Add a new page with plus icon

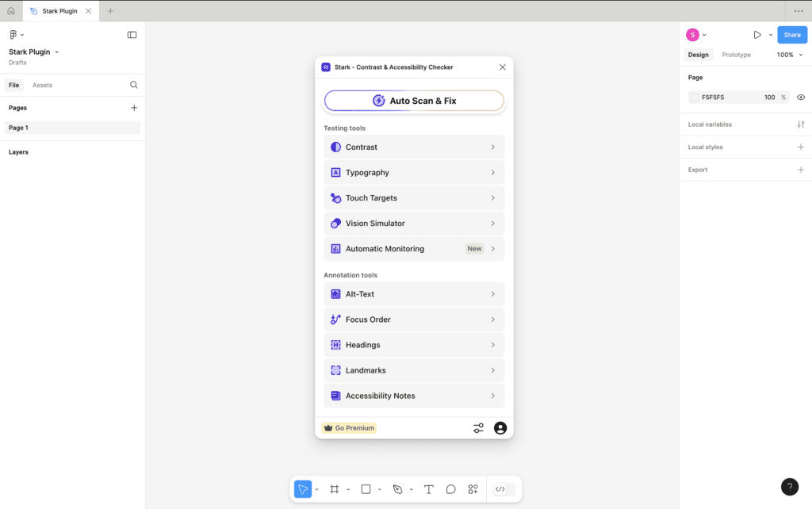134,108
